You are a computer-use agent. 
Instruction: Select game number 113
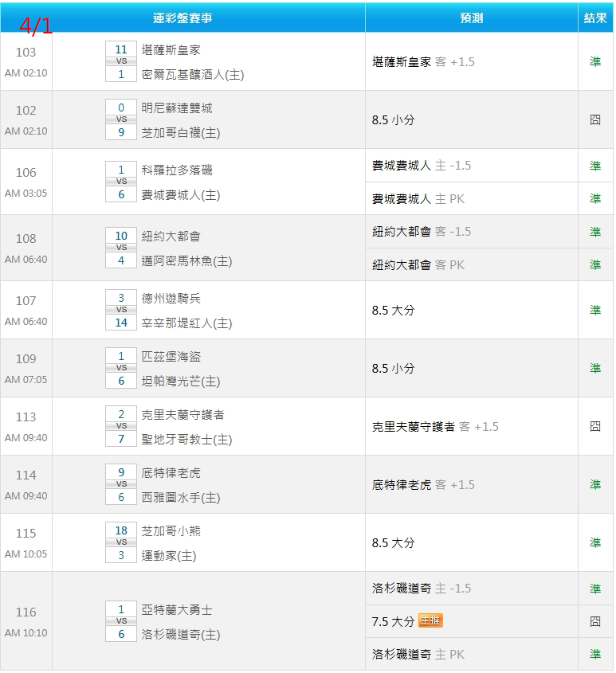coord(26,417)
